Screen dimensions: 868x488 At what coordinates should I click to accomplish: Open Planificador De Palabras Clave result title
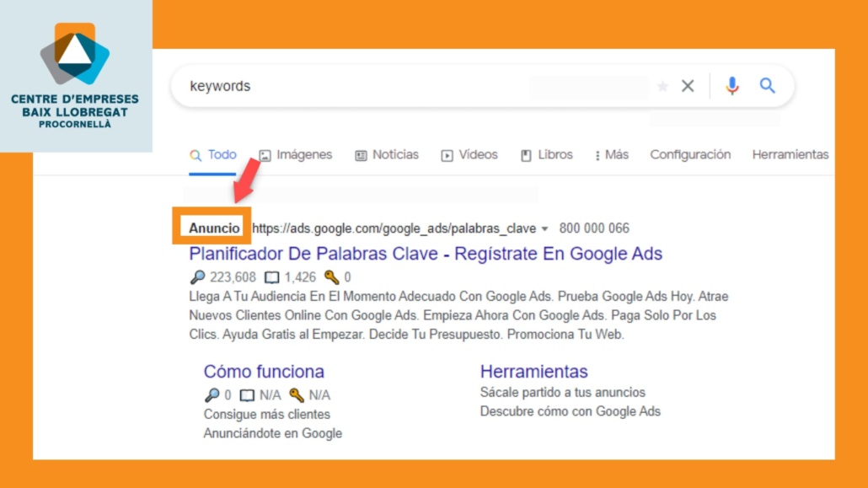tap(426, 254)
